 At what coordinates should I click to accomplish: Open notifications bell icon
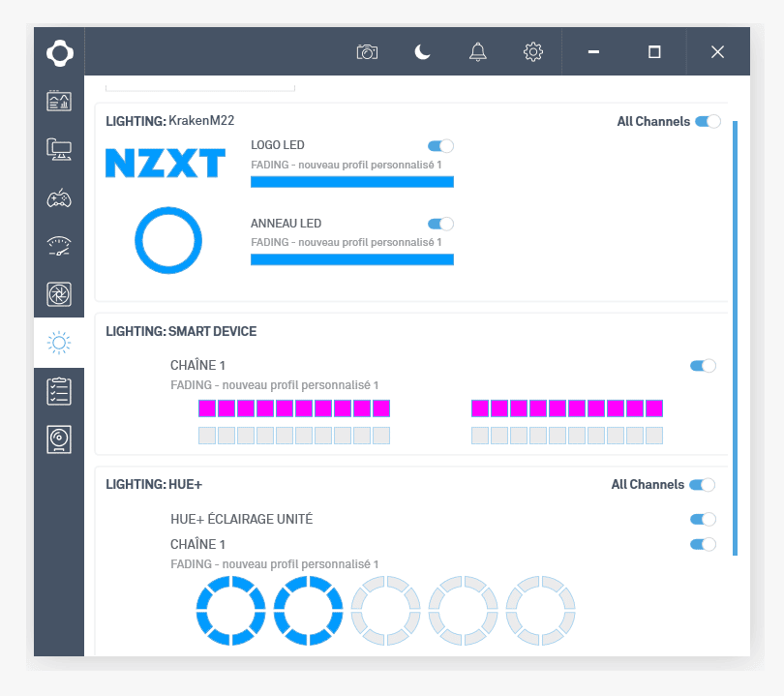(477, 52)
